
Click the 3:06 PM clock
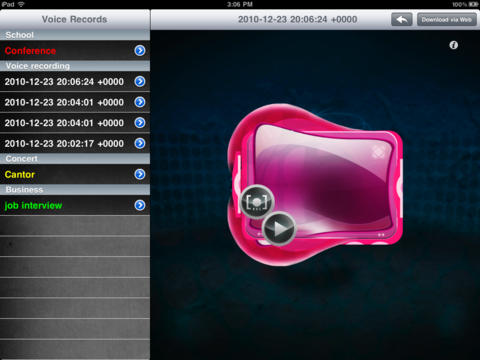point(240,4)
